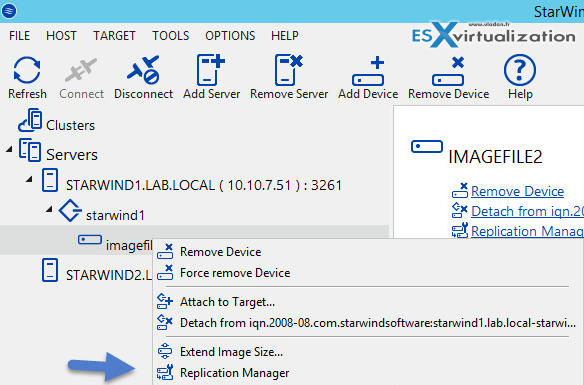Click the IMAGEFILE2 heading text
Screen dimensions: 584x385
(x=495, y=157)
